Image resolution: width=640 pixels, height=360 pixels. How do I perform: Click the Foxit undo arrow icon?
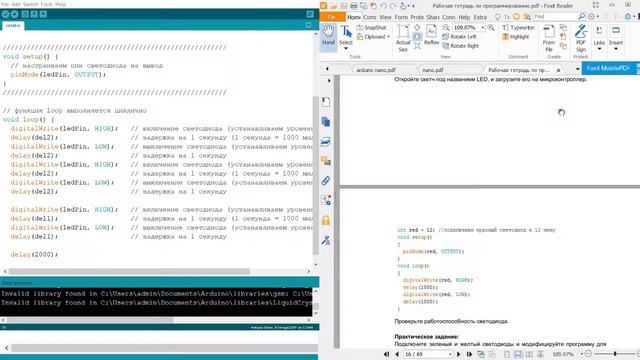click(x=383, y=6)
